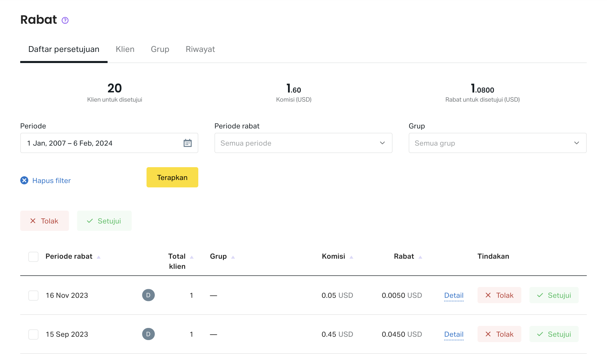Check the box for 15 Sep 2023 row
Screen dimensions: 607x364
point(33,335)
